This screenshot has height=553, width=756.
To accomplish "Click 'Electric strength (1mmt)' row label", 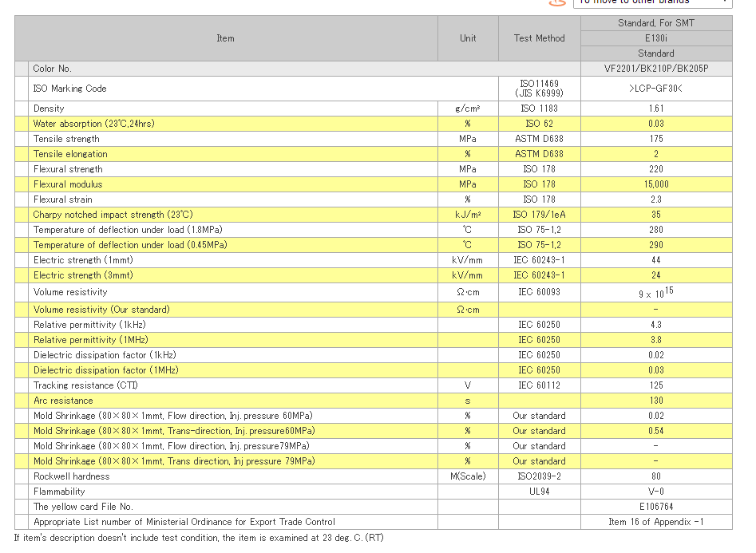I will [83, 260].
